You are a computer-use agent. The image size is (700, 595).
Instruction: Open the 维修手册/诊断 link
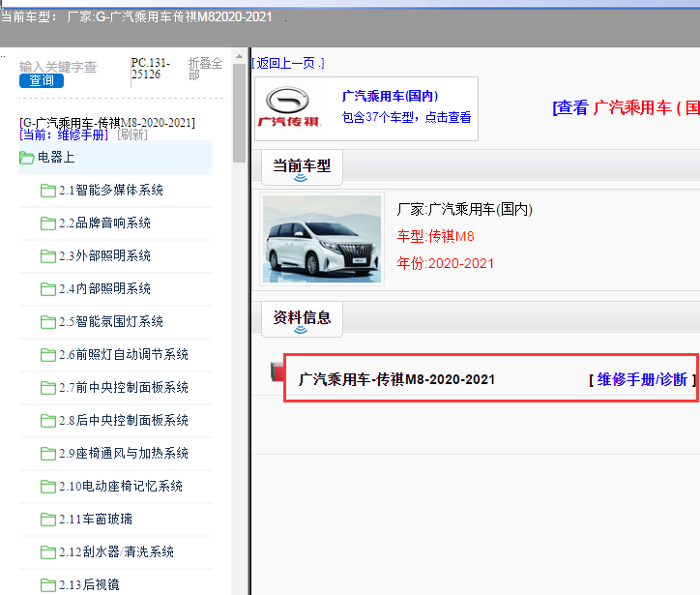coord(642,379)
